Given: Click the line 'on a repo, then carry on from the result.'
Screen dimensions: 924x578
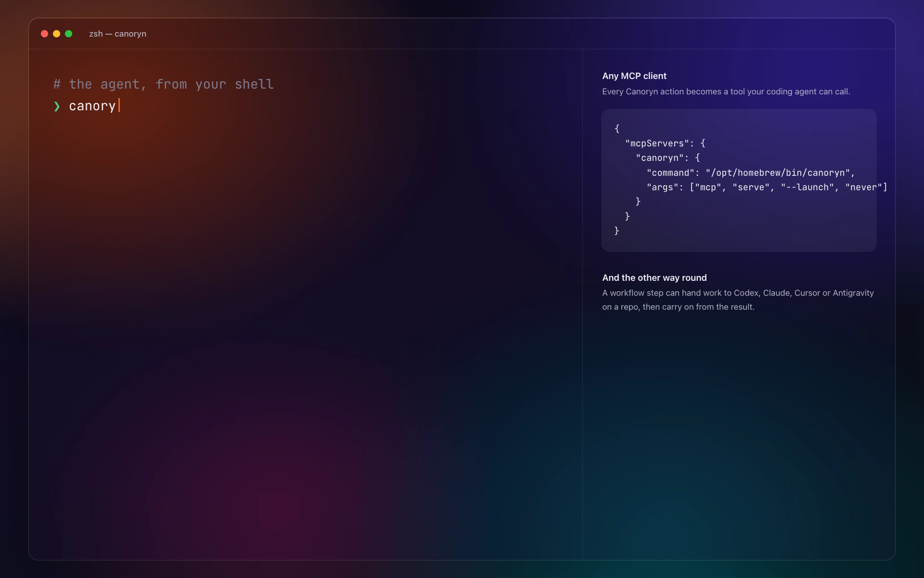Looking at the screenshot, I should (678, 307).
